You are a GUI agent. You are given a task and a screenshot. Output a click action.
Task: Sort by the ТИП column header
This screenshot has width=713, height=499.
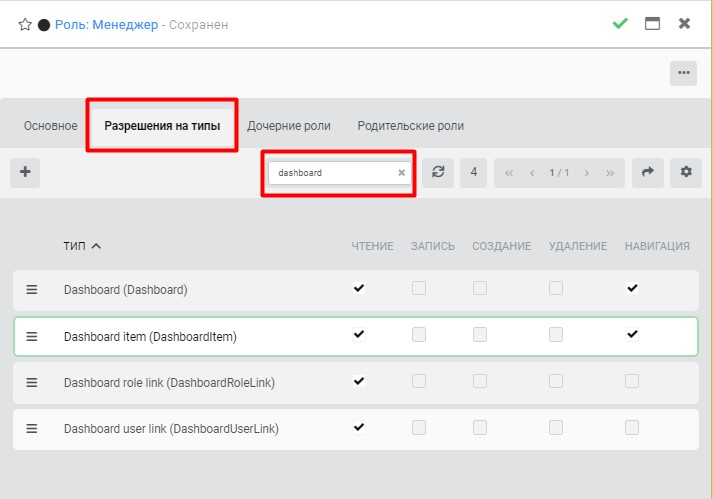[x=82, y=246]
